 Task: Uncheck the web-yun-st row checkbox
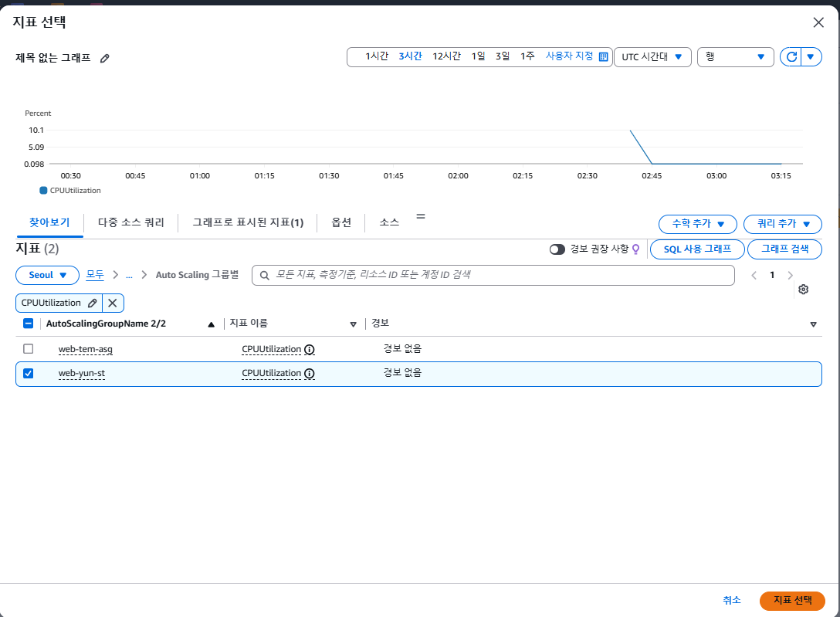29,373
